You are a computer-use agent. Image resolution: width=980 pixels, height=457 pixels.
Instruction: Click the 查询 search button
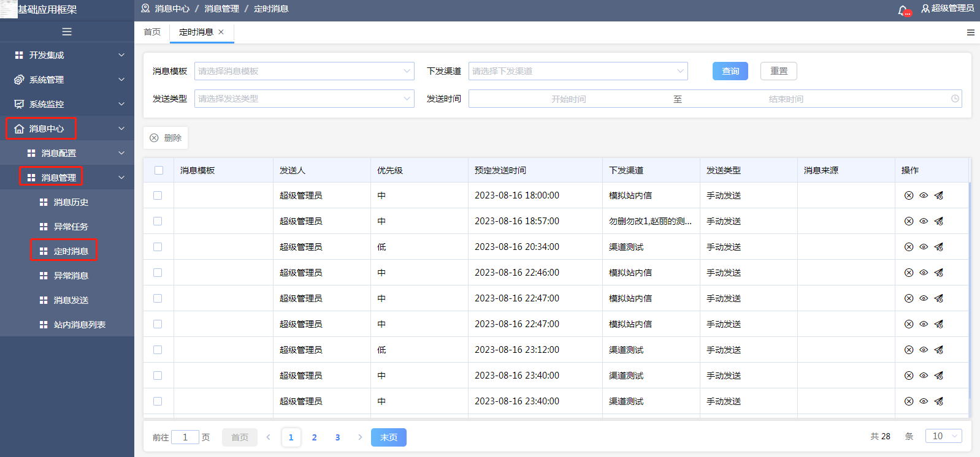click(730, 71)
